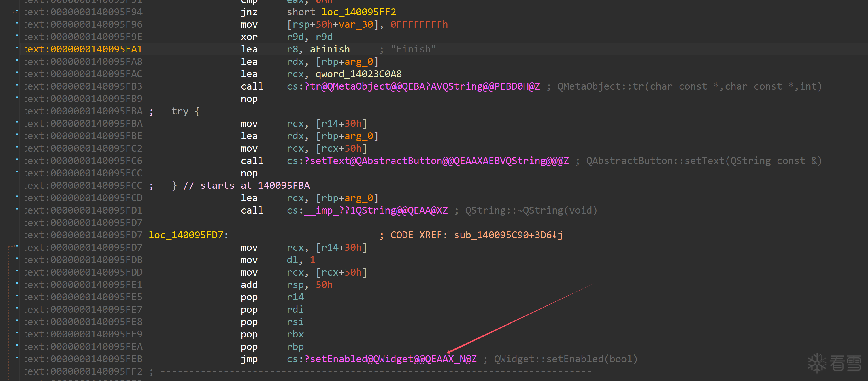Click the address 0000000140095FF2 separator line address
The image size is (868, 381).
coord(84,371)
